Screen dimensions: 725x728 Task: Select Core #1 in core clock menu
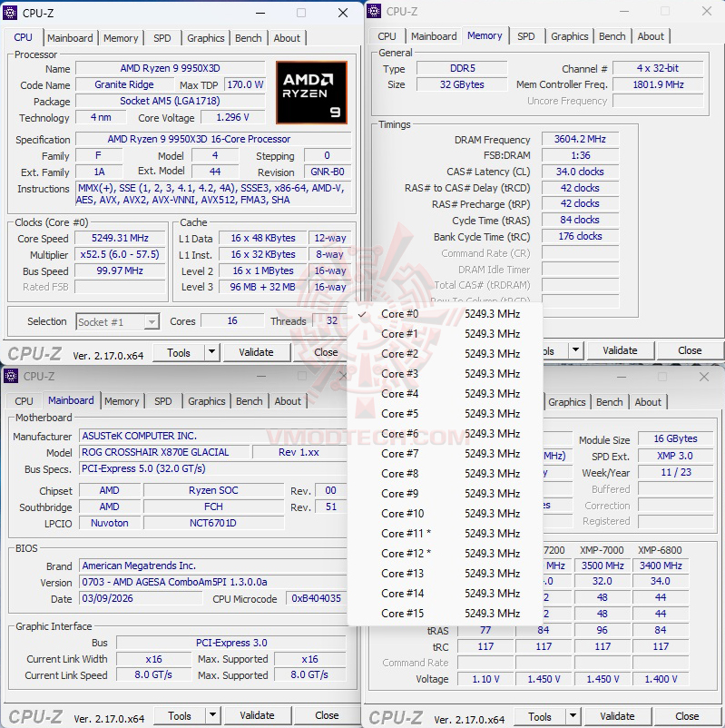coord(445,334)
